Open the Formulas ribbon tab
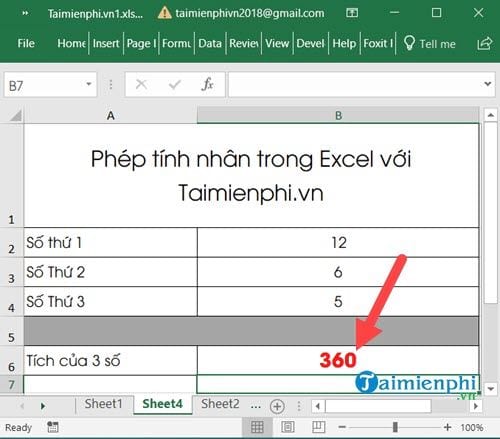 pyautogui.click(x=177, y=43)
